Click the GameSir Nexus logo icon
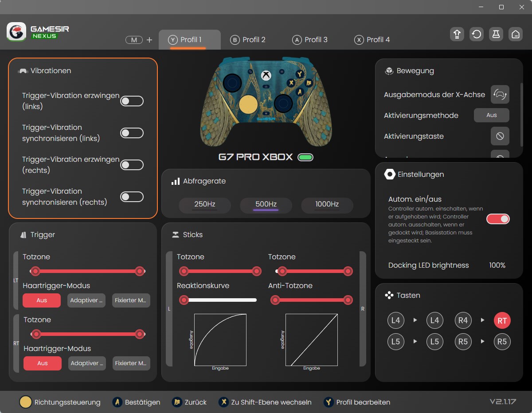Screen dimensions: 532x413 [x=16, y=32]
